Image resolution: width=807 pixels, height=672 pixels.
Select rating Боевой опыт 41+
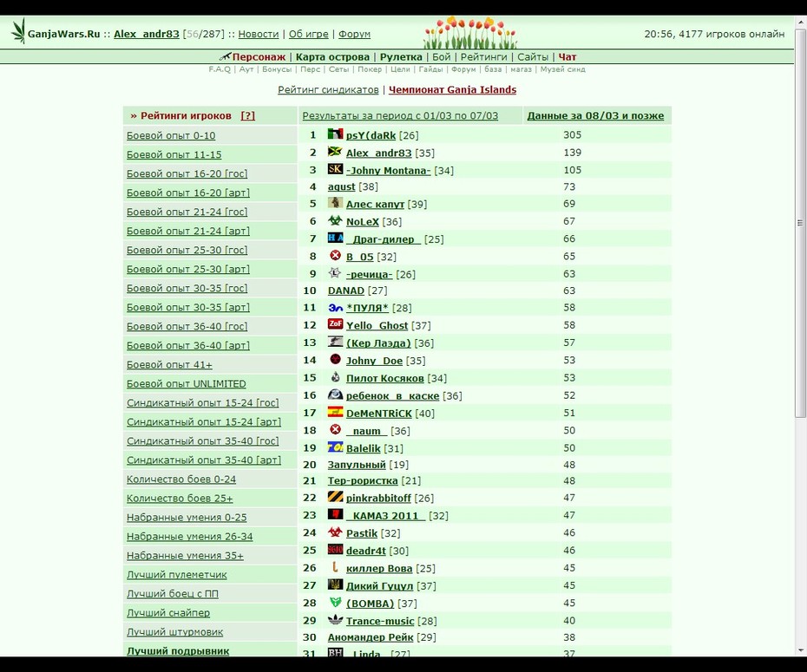(169, 364)
